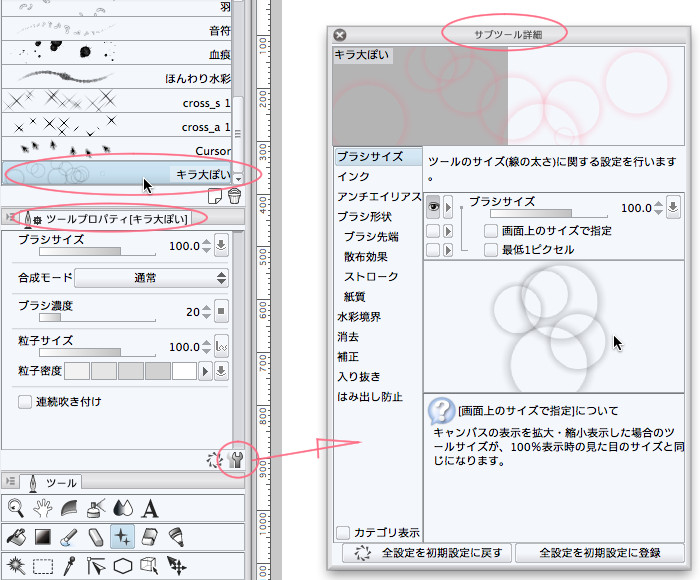
Task: Click ツール palette tab
Action: [53, 482]
